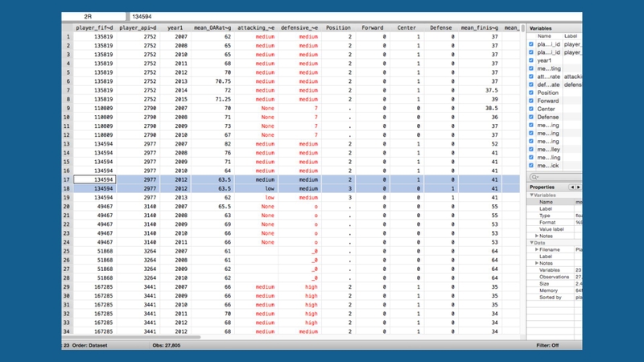644x362 pixels.
Task: Go to next variable in Properties
Action: tap(578, 187)
